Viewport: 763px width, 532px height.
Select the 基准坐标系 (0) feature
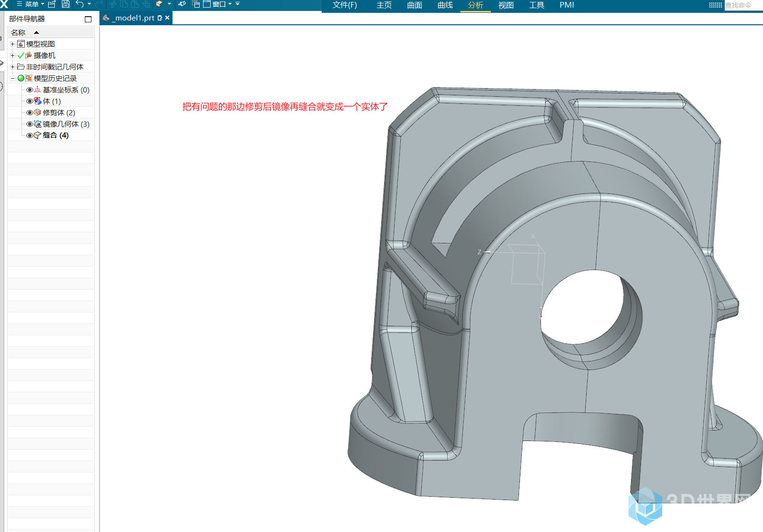66,90
